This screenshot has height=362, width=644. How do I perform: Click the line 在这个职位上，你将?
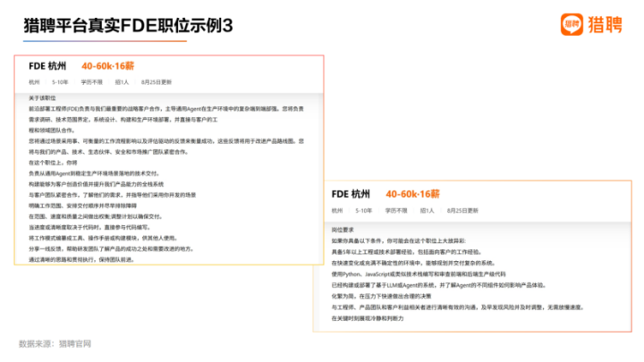53,163
